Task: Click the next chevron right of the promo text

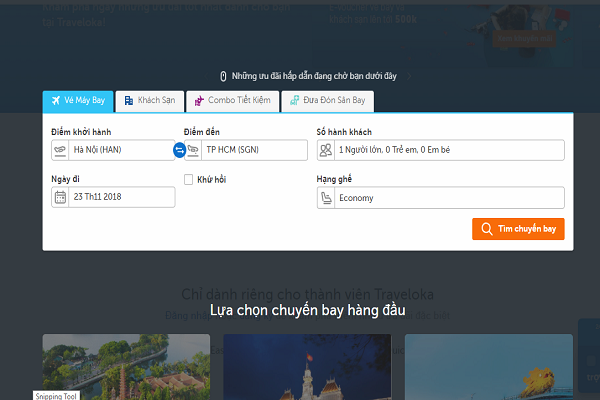Action: [409, 76]
